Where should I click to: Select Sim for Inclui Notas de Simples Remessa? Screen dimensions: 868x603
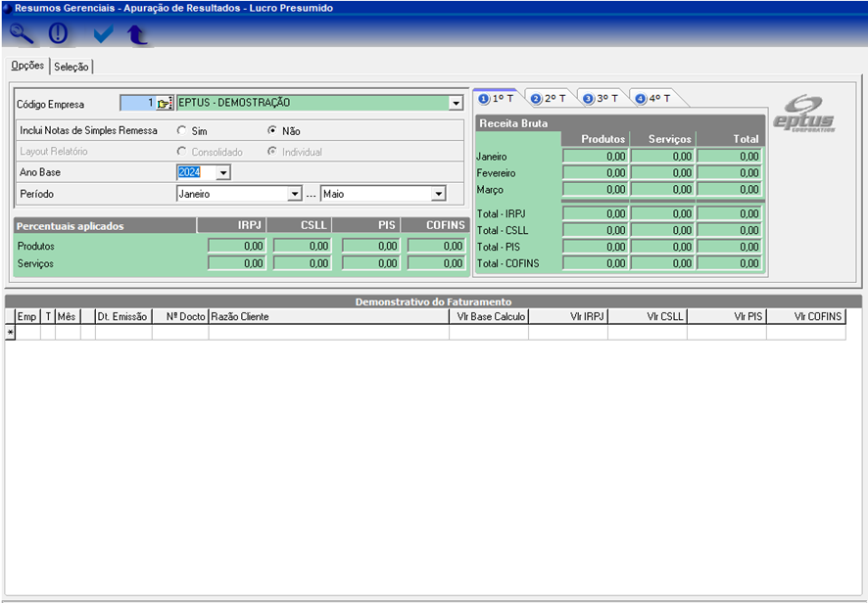181,130
